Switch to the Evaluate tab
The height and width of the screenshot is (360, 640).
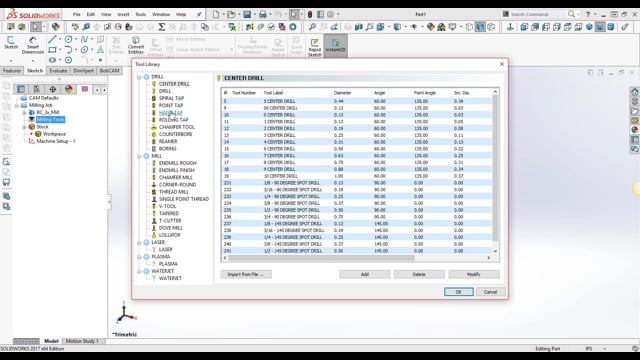tap(58, 71)
